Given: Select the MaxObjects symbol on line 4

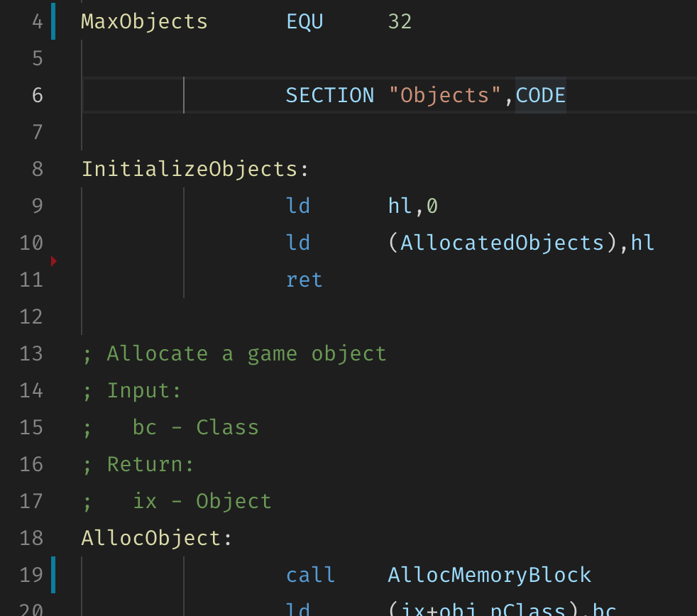Looking at the screenshot, I should 145,22.
